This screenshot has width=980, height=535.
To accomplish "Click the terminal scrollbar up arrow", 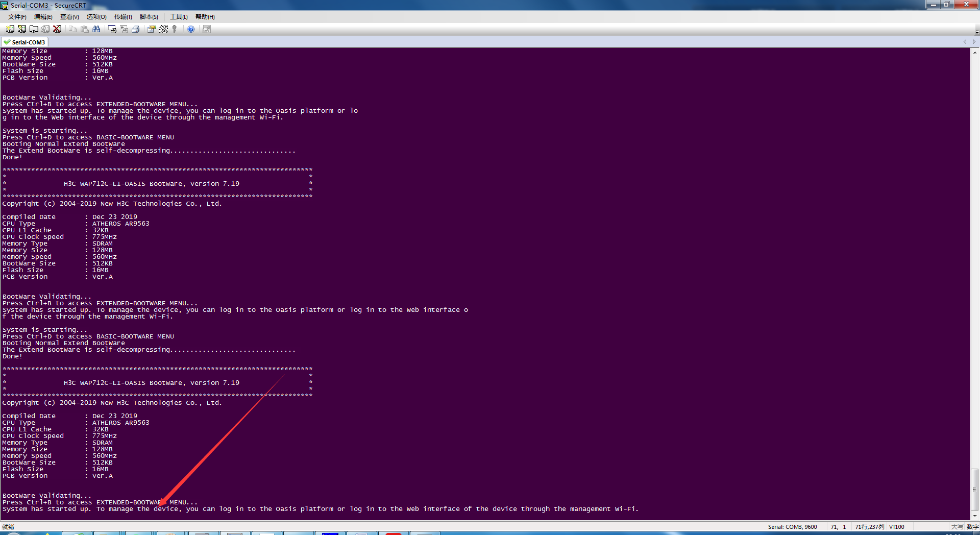I will click(x=975, y=52).
